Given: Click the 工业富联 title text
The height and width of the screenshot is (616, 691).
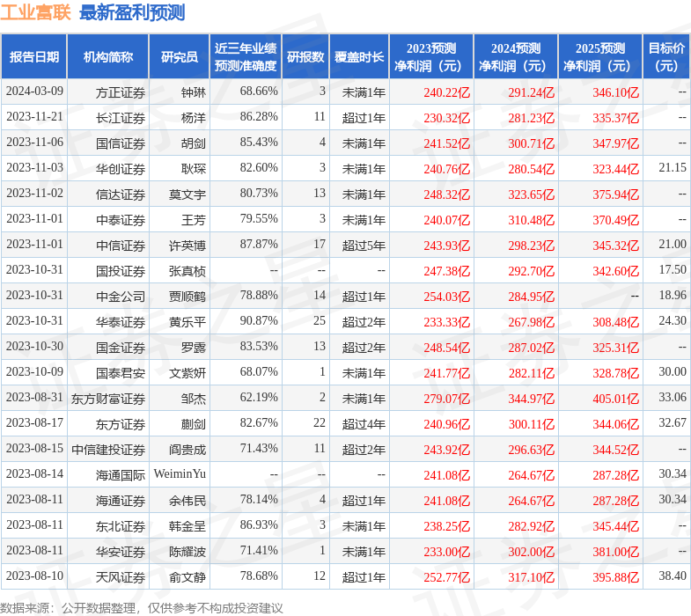Looking at the screenshot, I should pyautogui.click(x=35, y=12).
